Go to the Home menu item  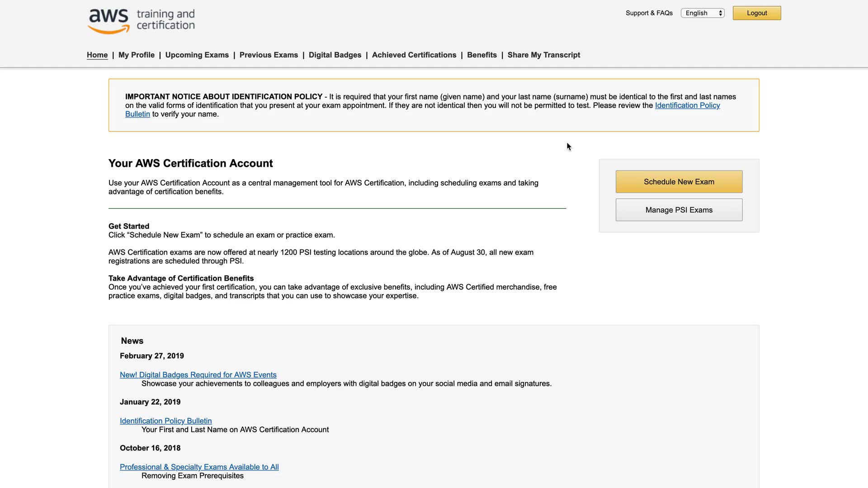click(97, 55)
